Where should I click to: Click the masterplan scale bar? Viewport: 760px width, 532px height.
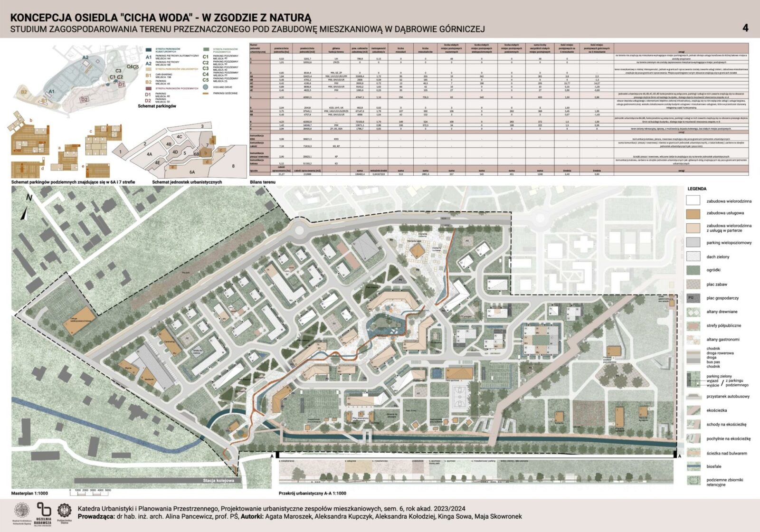[90, 490]
